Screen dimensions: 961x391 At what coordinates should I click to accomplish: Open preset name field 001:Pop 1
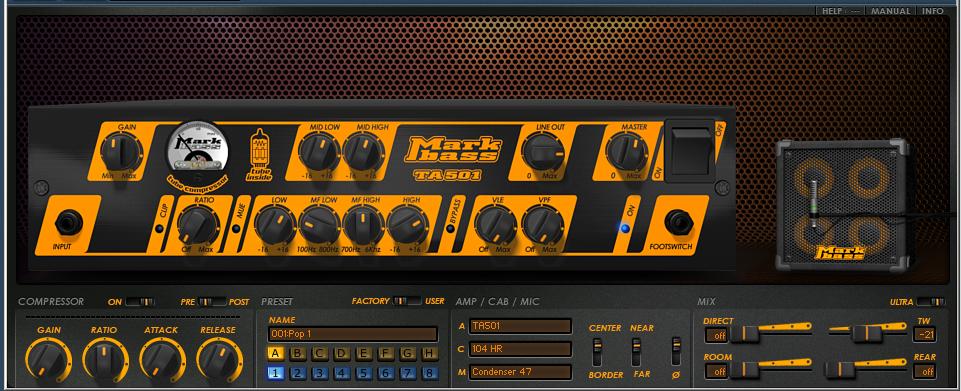(x=353, y=334)
